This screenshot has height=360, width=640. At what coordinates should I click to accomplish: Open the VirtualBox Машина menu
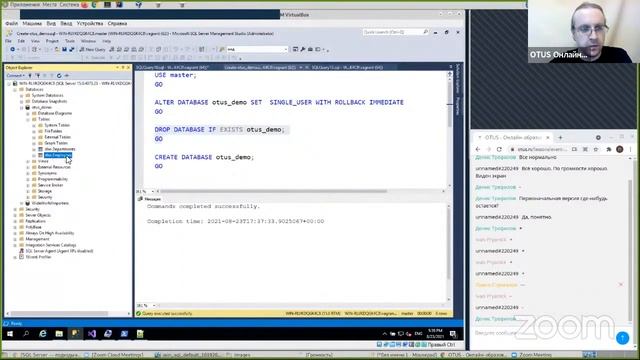click(x=32, y=24)
